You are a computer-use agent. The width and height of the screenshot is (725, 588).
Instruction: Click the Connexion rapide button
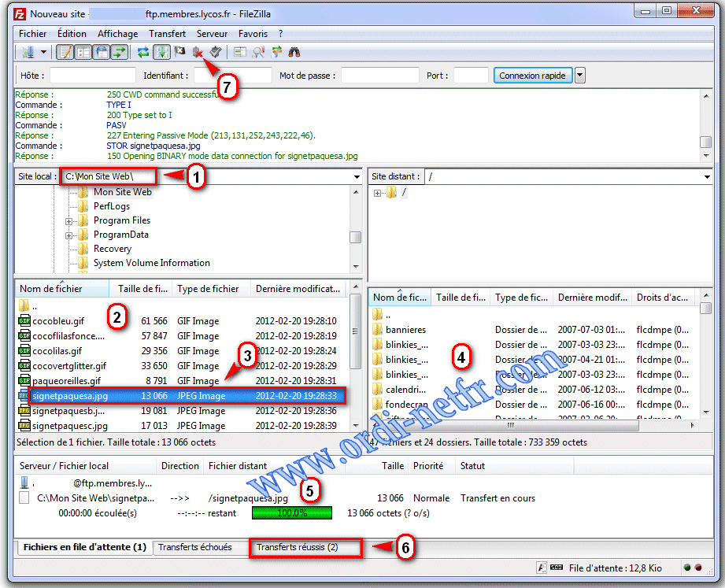pos(533,76)
